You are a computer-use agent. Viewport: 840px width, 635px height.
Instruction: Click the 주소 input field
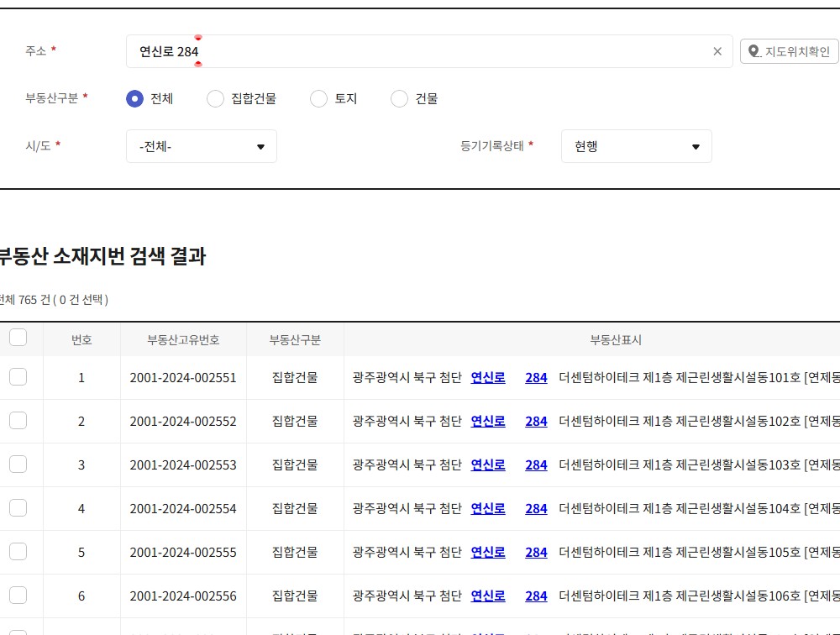point(420,51)
